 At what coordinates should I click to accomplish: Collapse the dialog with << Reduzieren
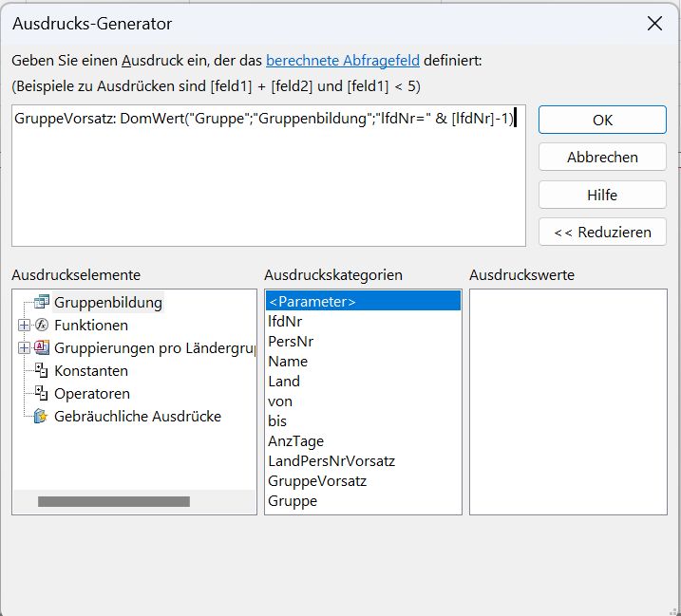coord(602,233)
